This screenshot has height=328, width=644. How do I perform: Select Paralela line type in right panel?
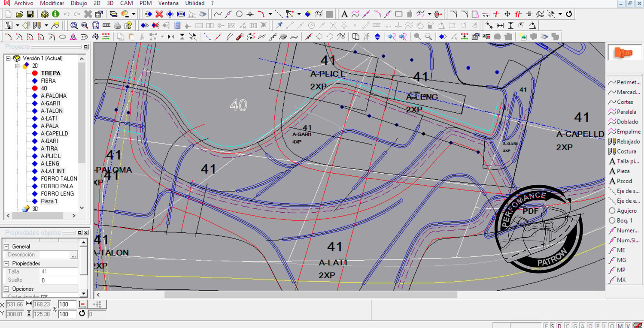pyautogui.click(x=623, y=112)
